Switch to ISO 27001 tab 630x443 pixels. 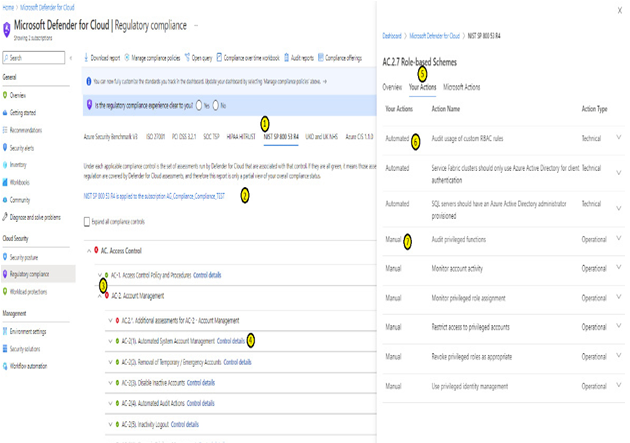[155, 137]
